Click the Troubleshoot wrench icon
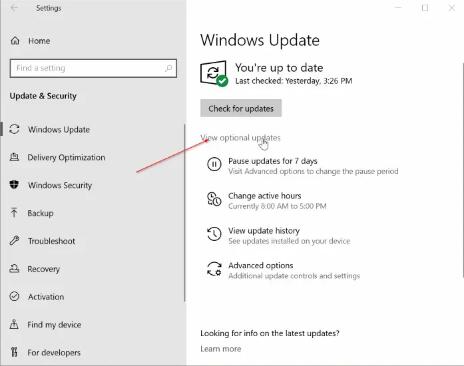Viewport: 464px width, 366px height. pos(14,240)
